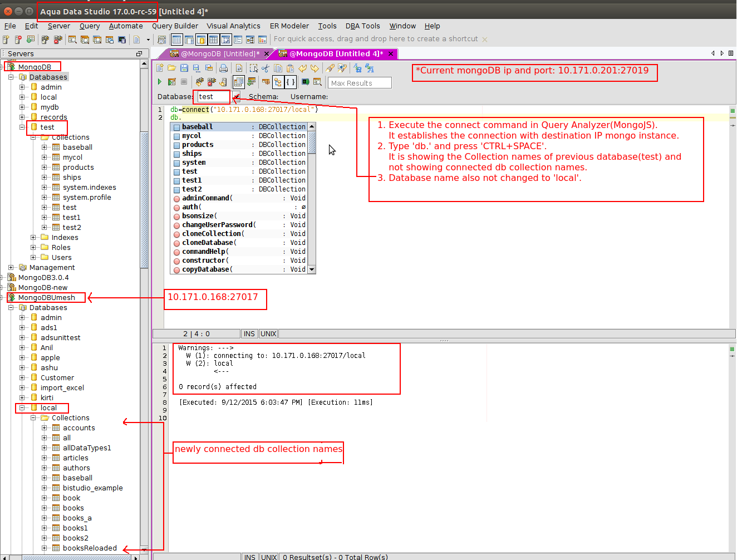
Task: Open the small dropdown arrow in main toolbar
Action: (148, 40)
